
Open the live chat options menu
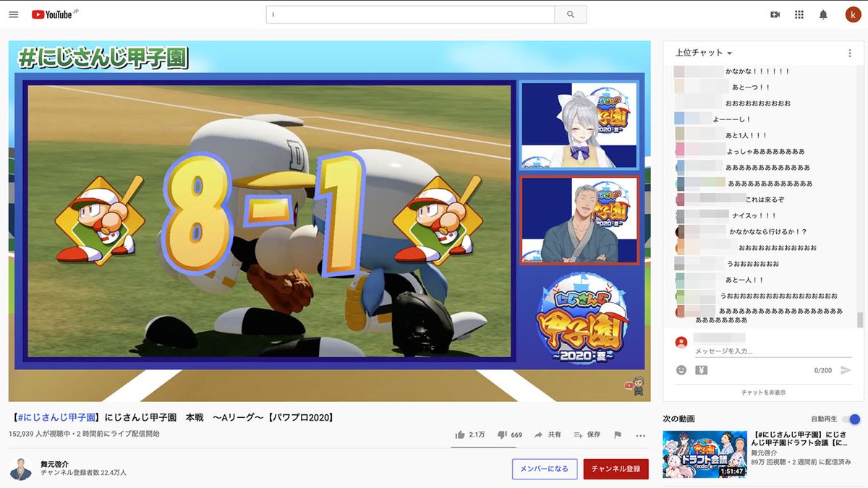point(850,53)
